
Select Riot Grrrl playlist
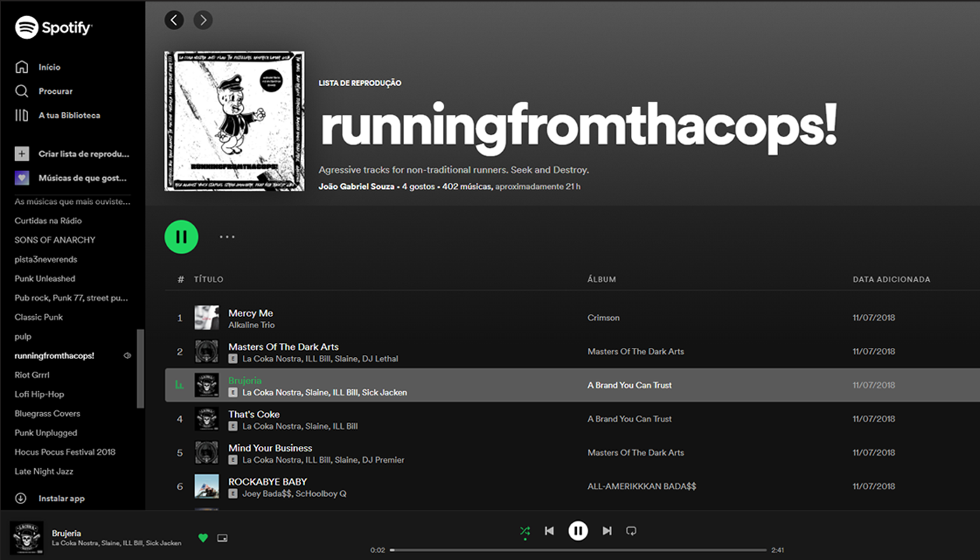tap(34, 375)
